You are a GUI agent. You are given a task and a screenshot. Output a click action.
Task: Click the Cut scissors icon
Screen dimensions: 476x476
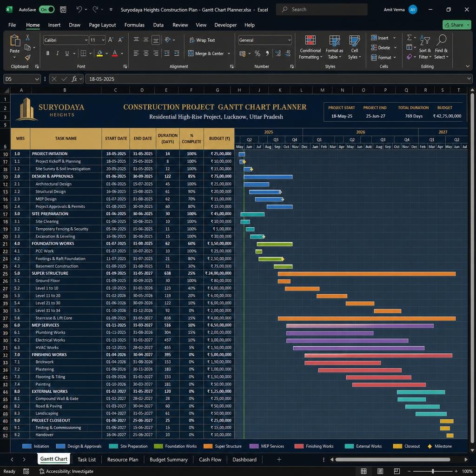[27, 37]
